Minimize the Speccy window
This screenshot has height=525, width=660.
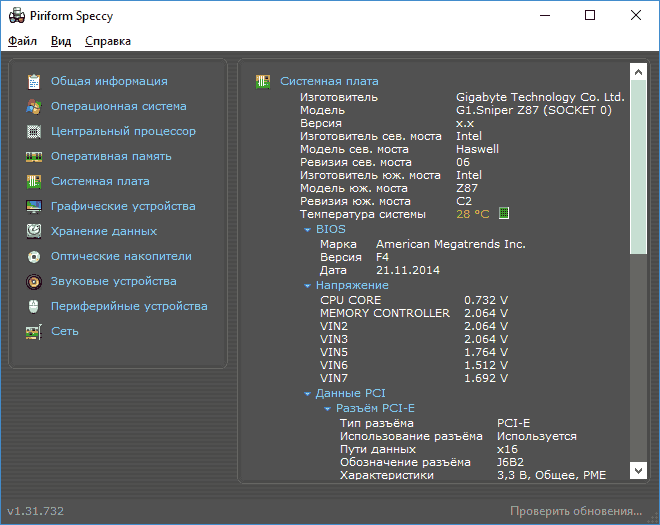pyautogui.click(x=545, y=16)
